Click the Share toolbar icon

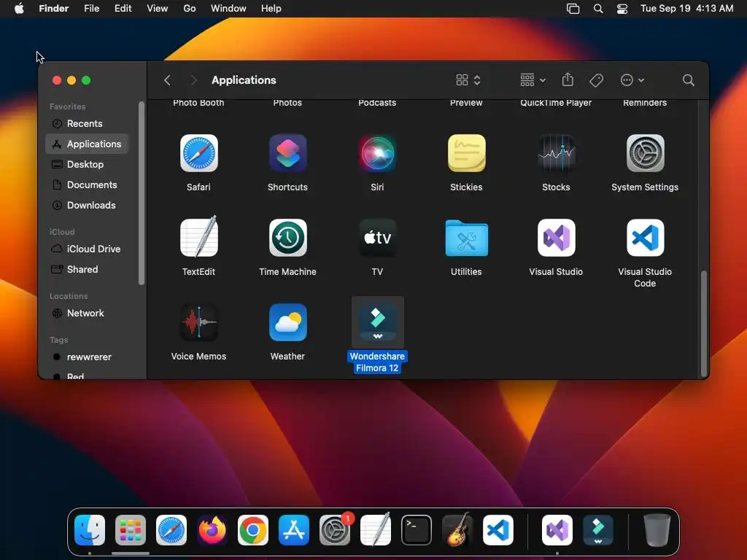click(568, 79)
